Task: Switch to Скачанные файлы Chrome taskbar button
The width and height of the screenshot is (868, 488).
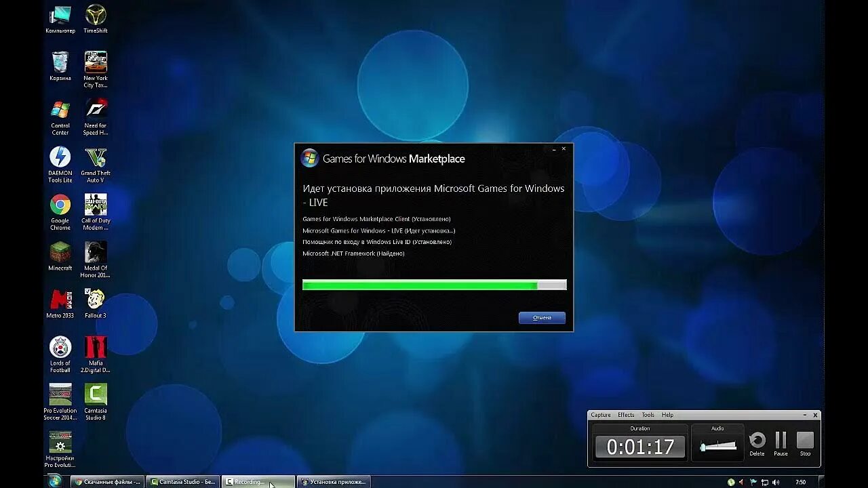Action: coord(108,482)
